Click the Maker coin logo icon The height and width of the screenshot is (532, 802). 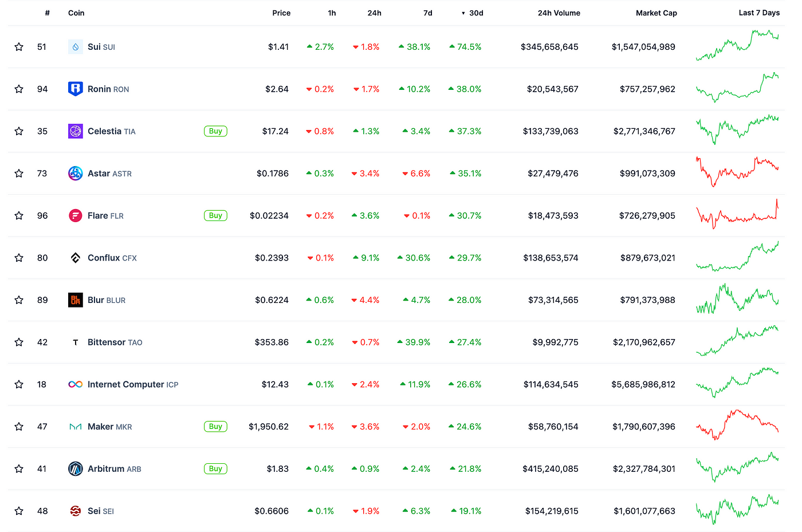click(75, 427)
